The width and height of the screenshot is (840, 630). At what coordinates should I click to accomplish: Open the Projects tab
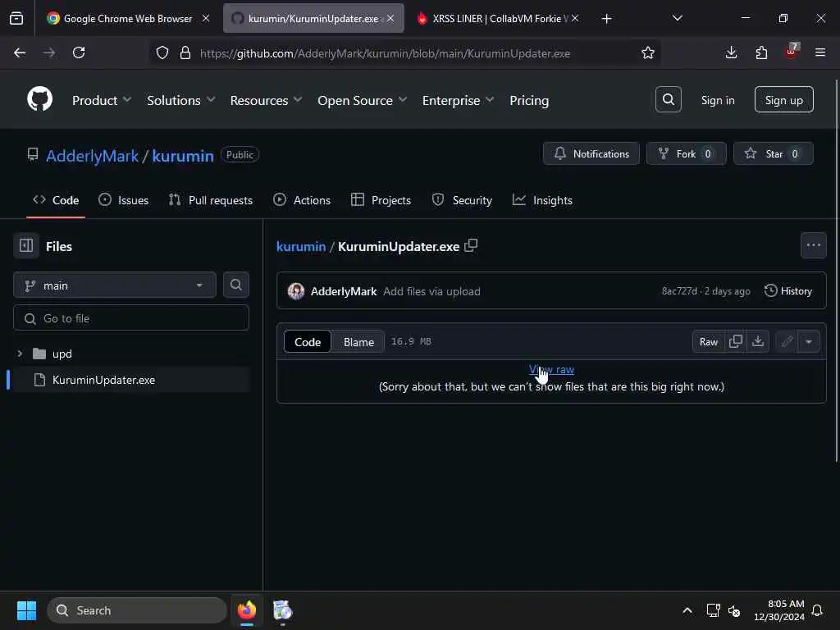[x=381, y=200]
